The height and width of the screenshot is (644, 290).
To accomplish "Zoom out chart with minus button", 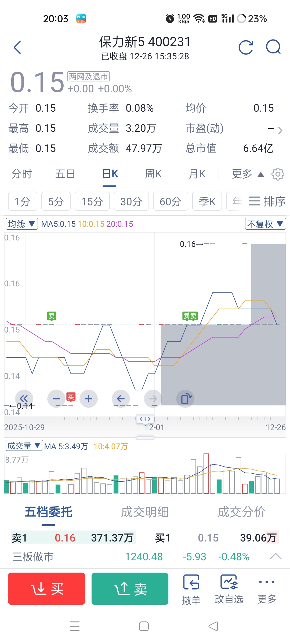I will [56, 399].
